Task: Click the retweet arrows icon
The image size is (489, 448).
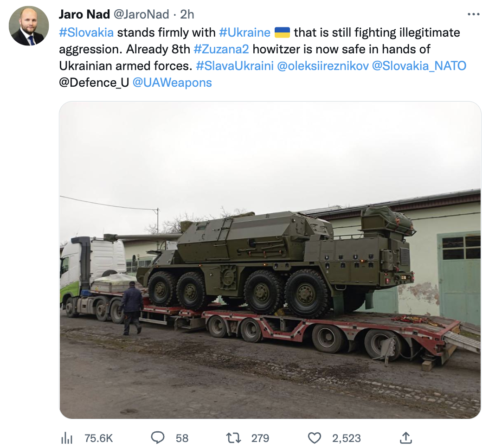Action: click(x=233, y=438)
